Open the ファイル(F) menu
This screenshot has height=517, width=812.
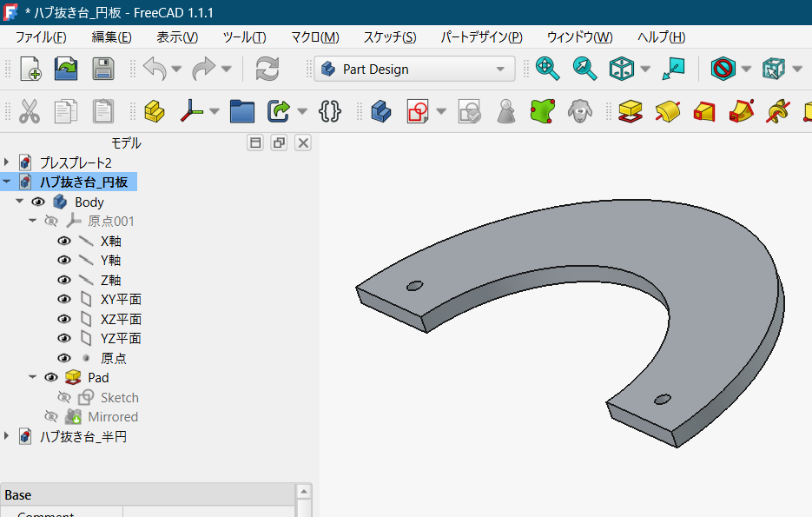click(41, 37)
